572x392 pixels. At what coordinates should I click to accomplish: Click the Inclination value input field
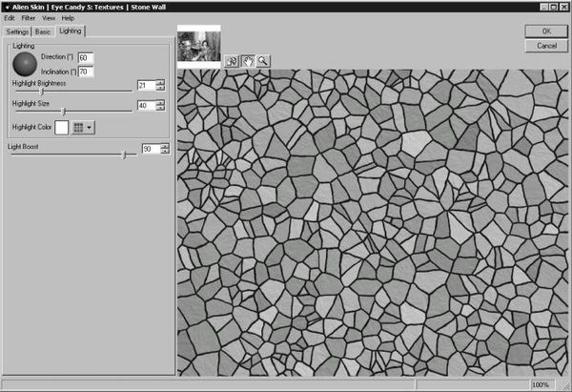[85, 72]
